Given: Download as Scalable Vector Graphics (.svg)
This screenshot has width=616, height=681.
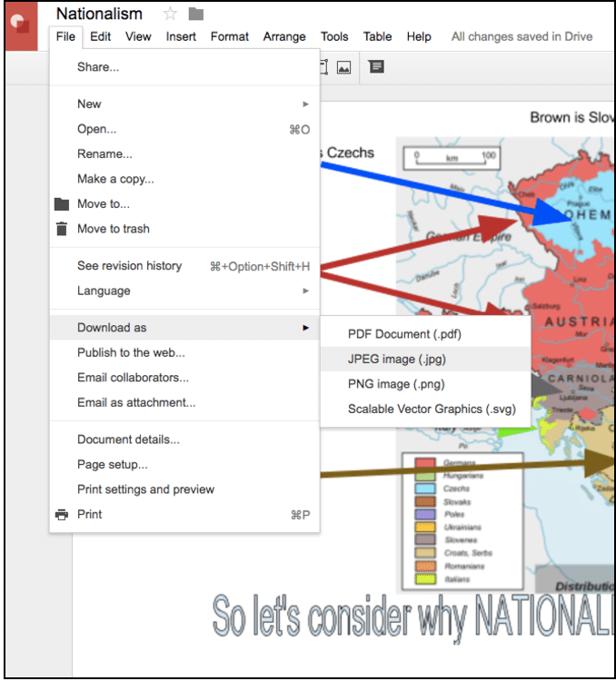Looking at the screenshot, I should point(426,410).
